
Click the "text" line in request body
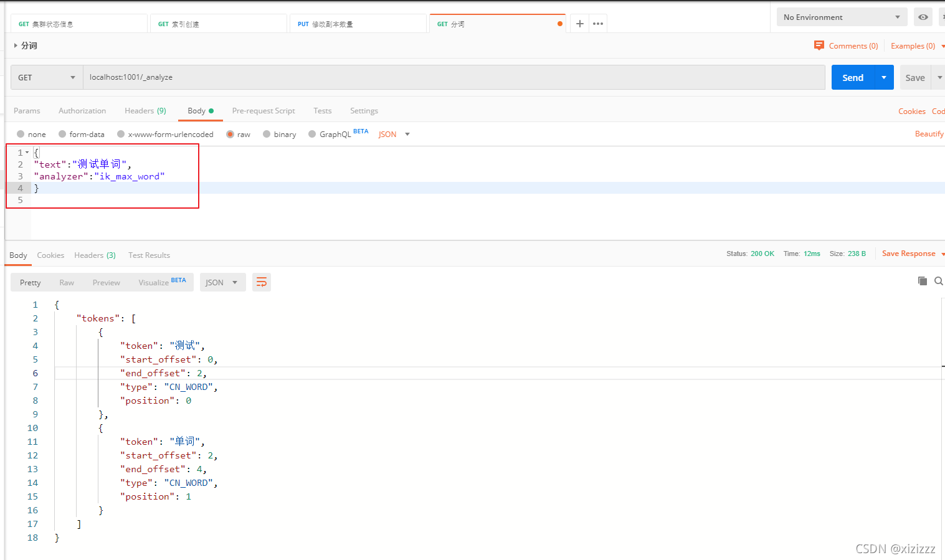point(83,164)
